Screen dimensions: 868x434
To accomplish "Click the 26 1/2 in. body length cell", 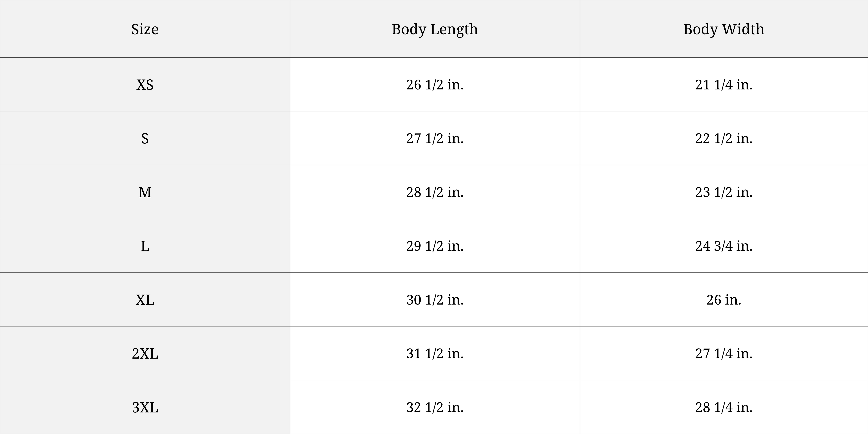I will coord(435,85).
